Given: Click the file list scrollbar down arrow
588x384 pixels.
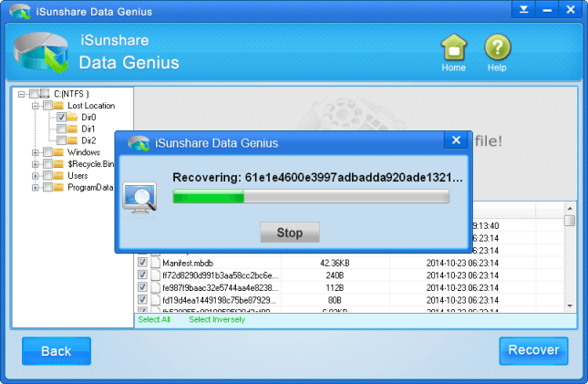Looking at the screenshot, I should [570, 306].
